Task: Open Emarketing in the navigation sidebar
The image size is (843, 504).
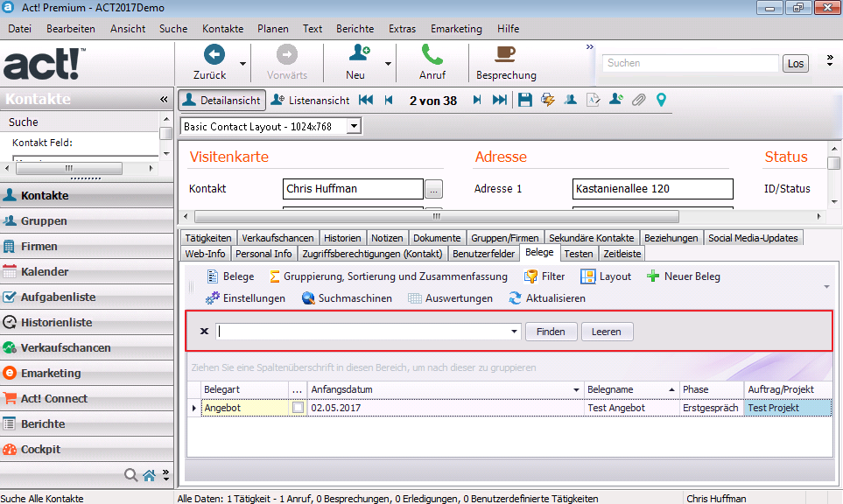Action: [87, 373]
